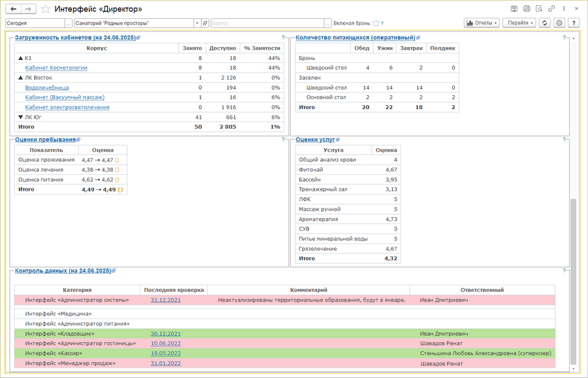Open the sanatorium dropdown list arrow
This screenshot has width=588, height=378.
tap(197, 23)
